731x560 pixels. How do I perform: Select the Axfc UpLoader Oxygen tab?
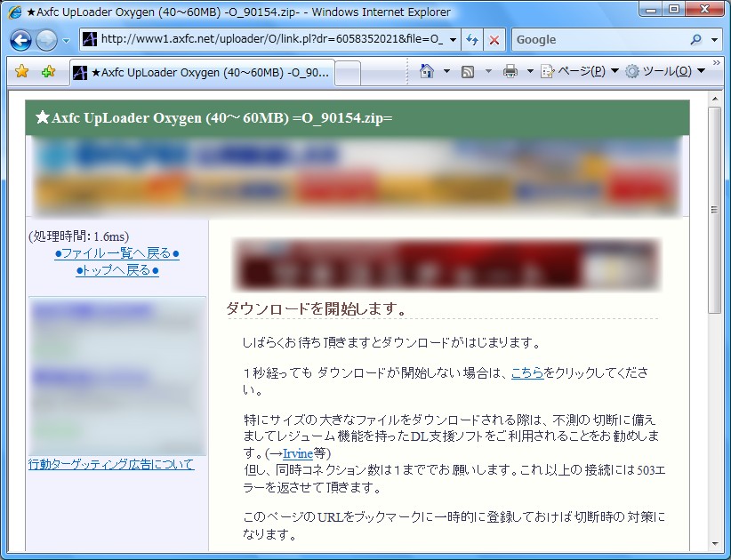pos(202,72)
